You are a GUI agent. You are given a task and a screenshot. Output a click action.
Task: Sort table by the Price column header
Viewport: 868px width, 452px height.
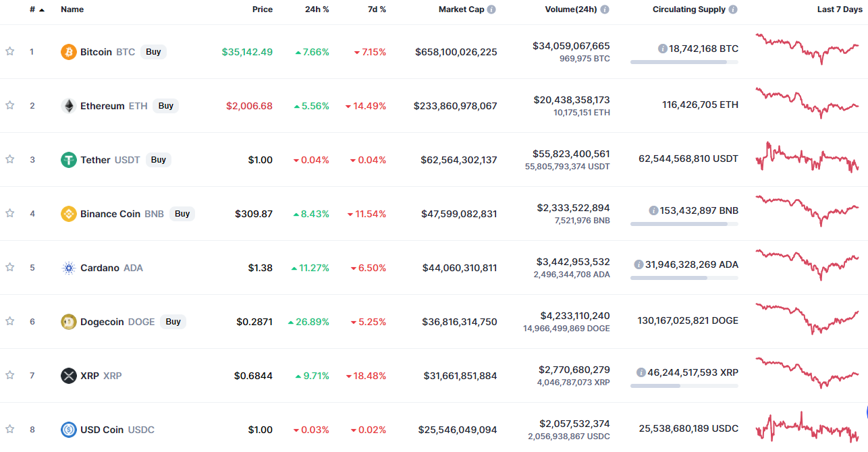[263, 9]
